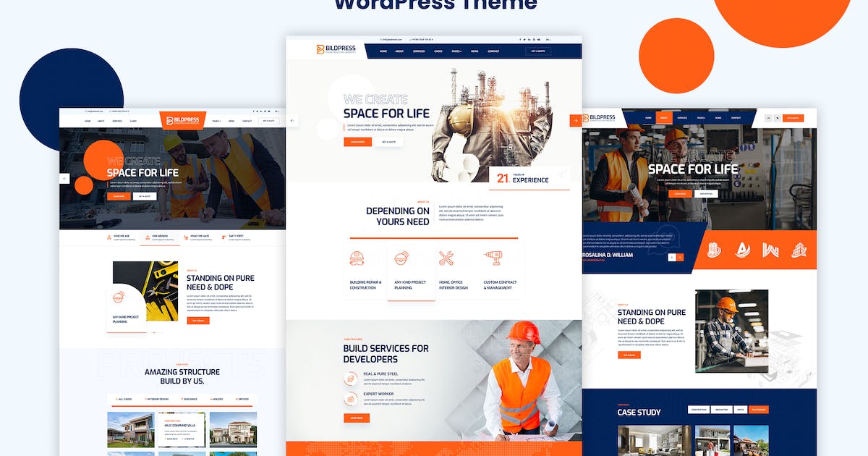This screenshot has height=456, width=868.
Task: Click orange Build Services section button
Action: (357, 418)
